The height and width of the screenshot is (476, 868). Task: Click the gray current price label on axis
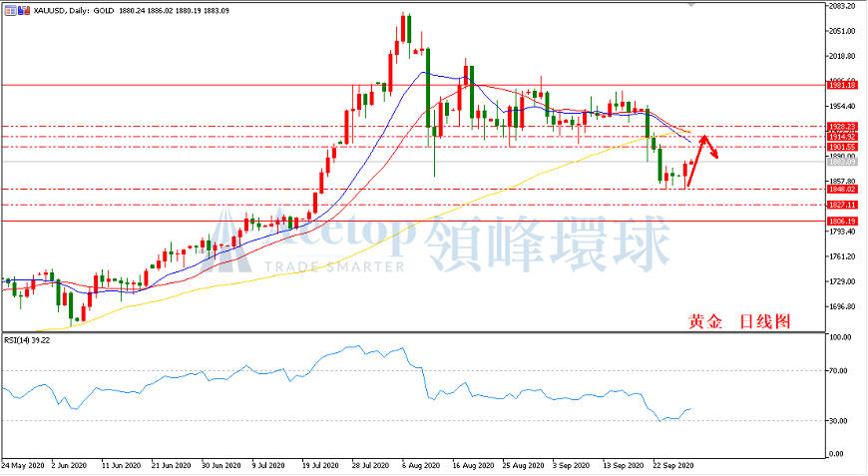(842, 161)
